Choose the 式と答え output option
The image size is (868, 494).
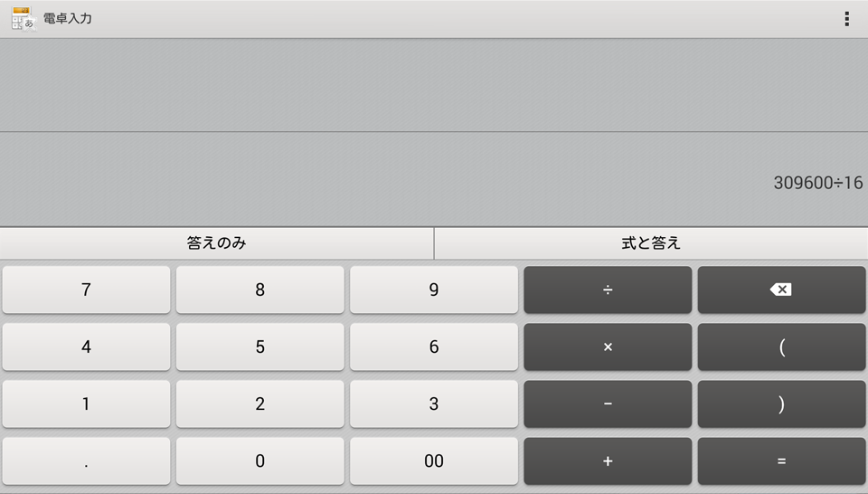[651, 243]
